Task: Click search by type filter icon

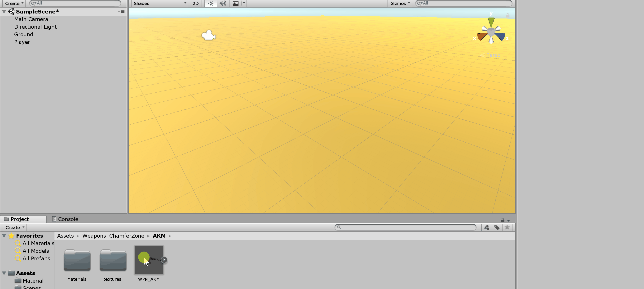Action: pyautogui.click(x=486, y=227)
